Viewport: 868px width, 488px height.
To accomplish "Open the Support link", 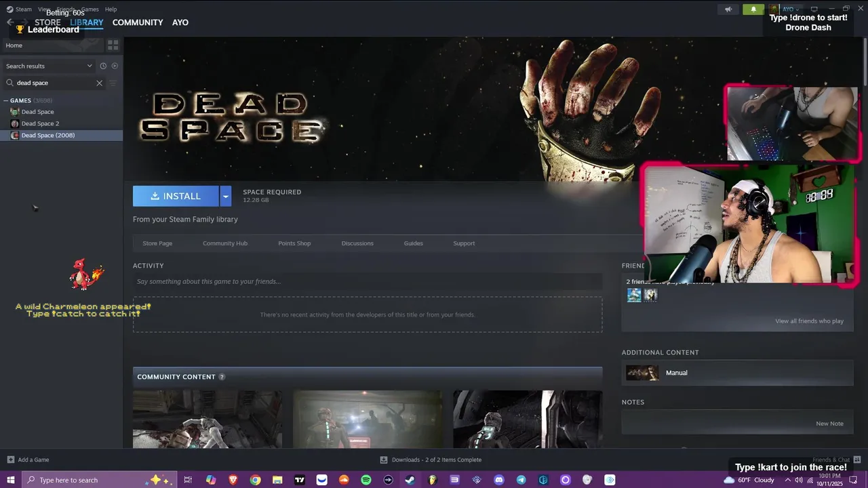I will click(464, 243).
